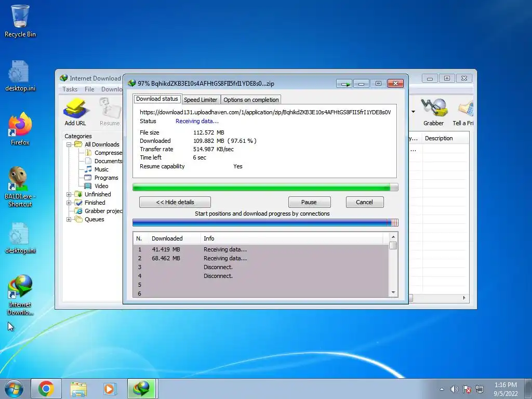Show hidden tray icons arrow
The width and height of the screenshot is (532, 399).
pyautogui.click(x=442, y=389)
